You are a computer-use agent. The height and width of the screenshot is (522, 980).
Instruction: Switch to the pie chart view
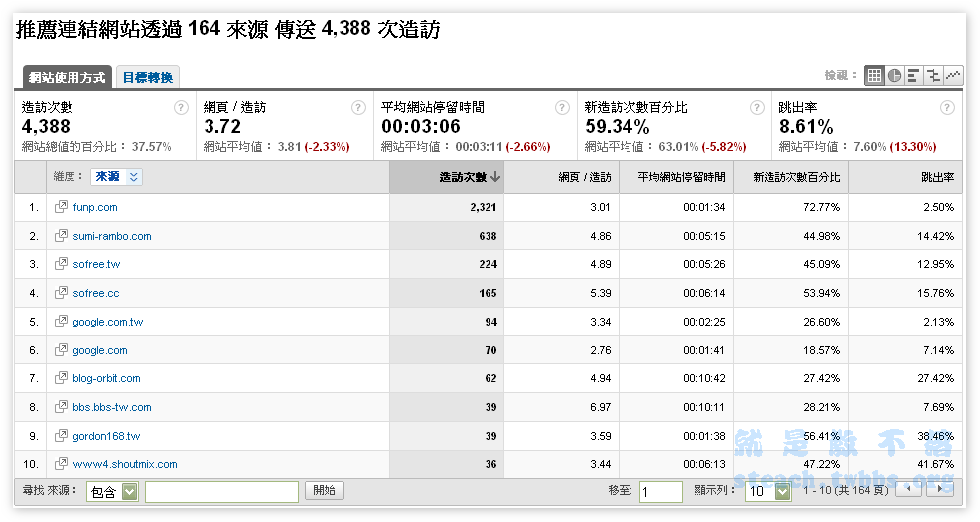point(894,75)
